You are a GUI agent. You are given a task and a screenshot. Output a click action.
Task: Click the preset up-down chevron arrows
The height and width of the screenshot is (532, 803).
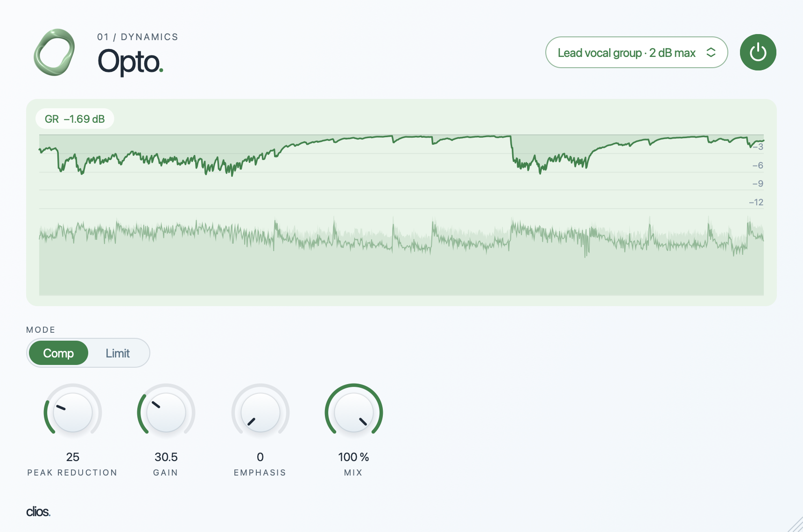tap(711, 53)
